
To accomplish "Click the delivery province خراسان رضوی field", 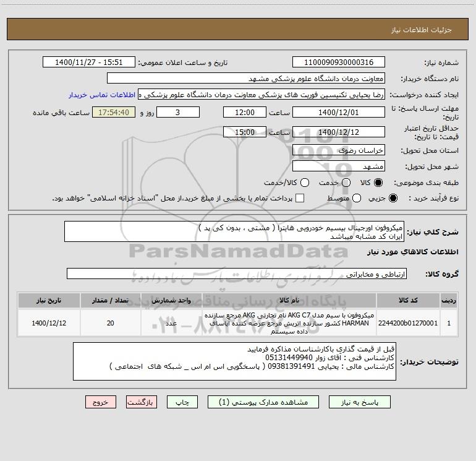I will (339, 150).
